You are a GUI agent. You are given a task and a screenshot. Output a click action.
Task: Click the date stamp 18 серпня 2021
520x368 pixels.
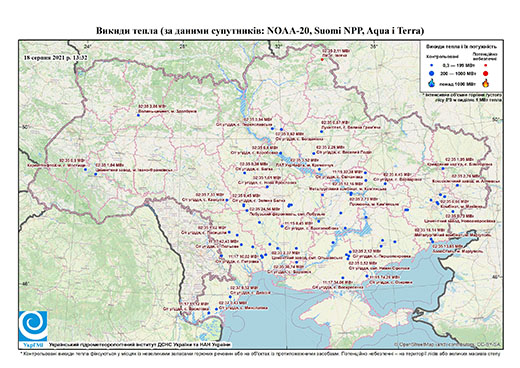pyautogui.click(x=56, y=57)
